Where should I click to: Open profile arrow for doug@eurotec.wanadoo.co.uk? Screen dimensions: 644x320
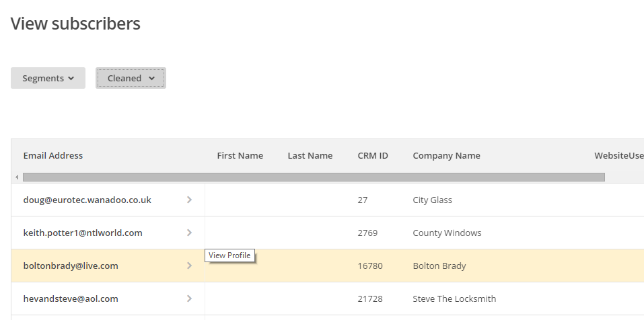pyautogui.click(x=189, y=200)
